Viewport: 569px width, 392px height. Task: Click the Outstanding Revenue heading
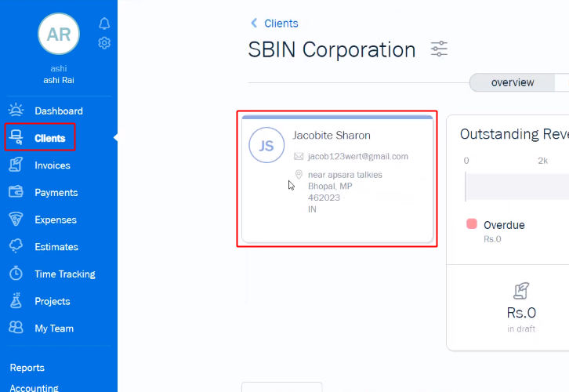click(x=514, y=134)
